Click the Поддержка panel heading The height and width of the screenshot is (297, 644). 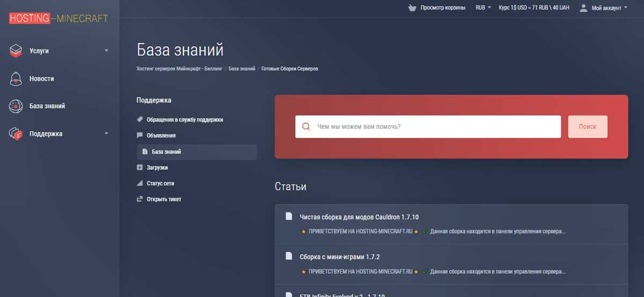click(x=154, y=100)
